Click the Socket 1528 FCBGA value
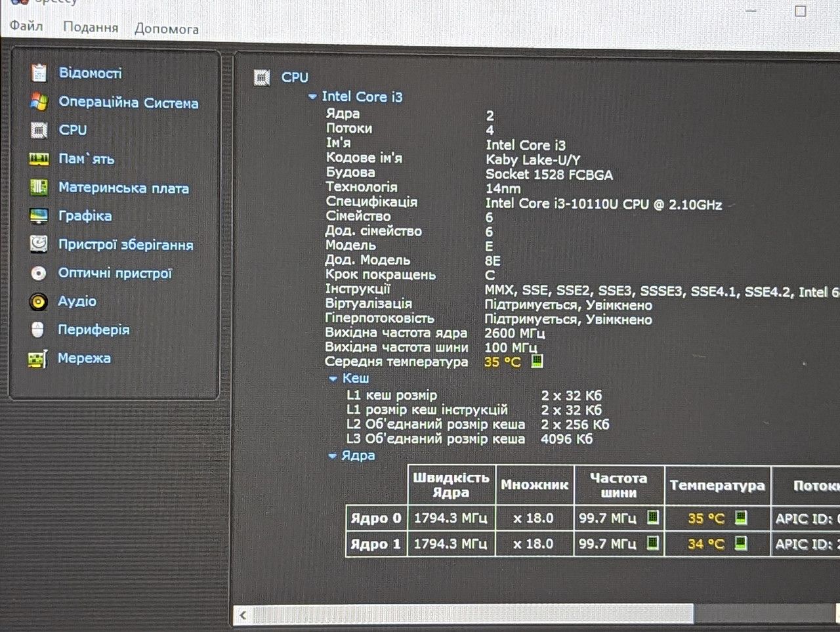This screenshot has width=840, height=632. (549, 175)
